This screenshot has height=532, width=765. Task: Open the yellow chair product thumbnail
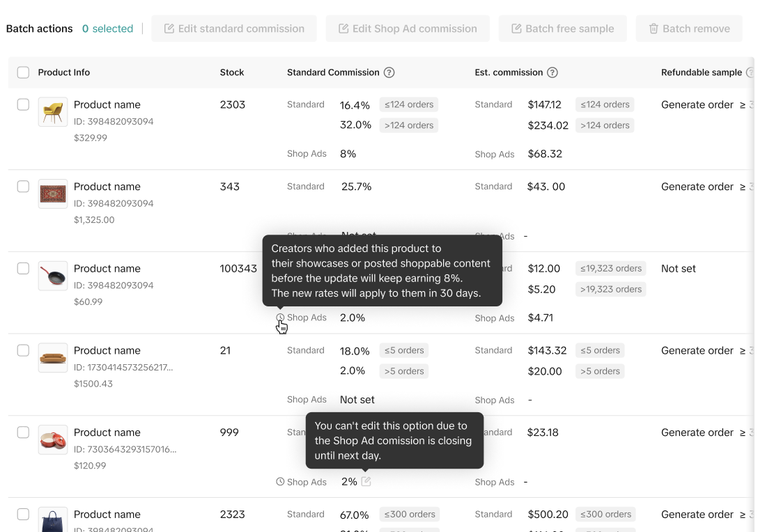point(53,111)
